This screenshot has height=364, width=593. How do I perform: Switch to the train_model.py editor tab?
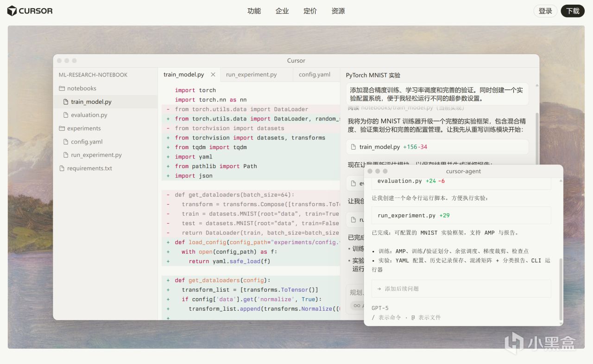click(x=184, y=75)
